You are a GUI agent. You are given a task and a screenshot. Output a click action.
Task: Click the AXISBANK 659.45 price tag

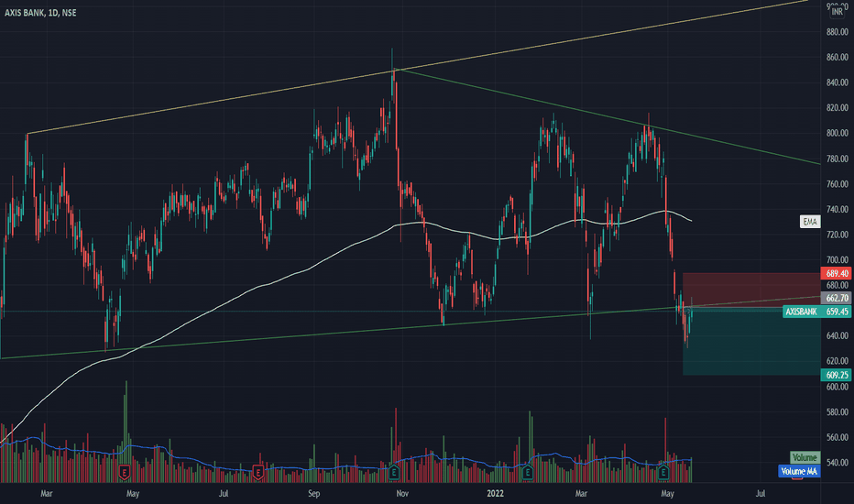point(817,312)
